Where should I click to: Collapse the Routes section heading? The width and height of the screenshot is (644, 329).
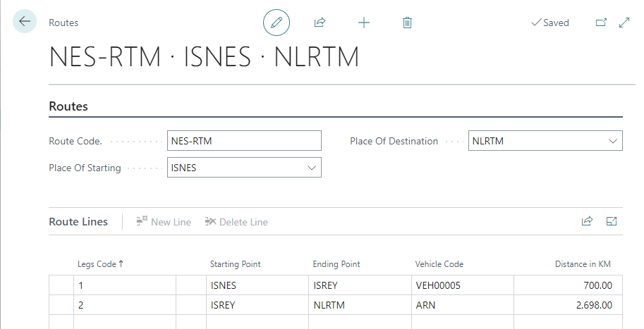pos(68,106)
